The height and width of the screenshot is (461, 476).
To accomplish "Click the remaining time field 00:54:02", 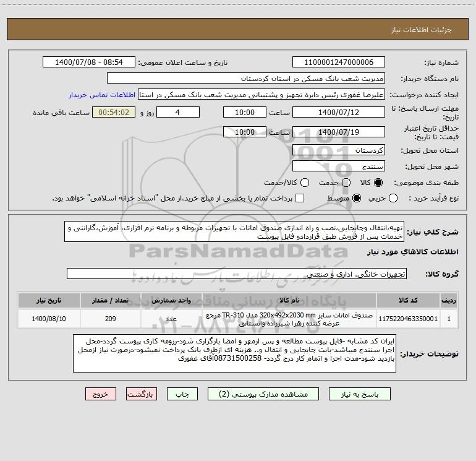I will [114, 112].
